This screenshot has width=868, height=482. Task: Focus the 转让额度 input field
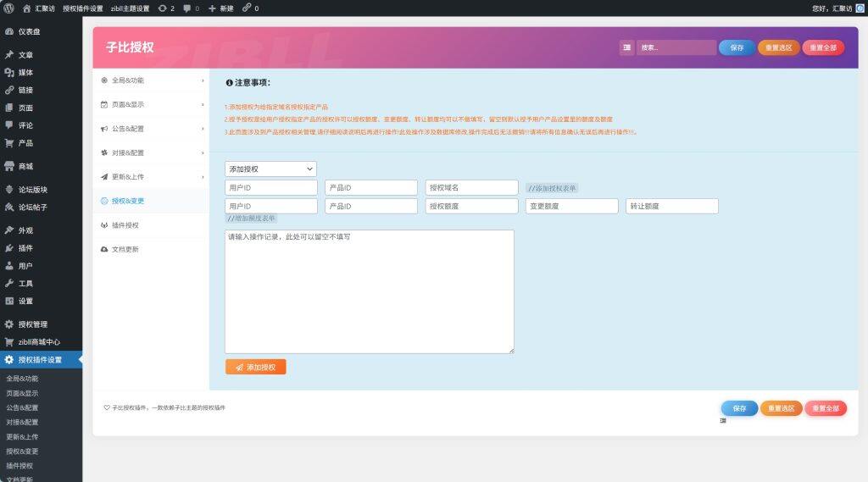[x=672, y=206]
